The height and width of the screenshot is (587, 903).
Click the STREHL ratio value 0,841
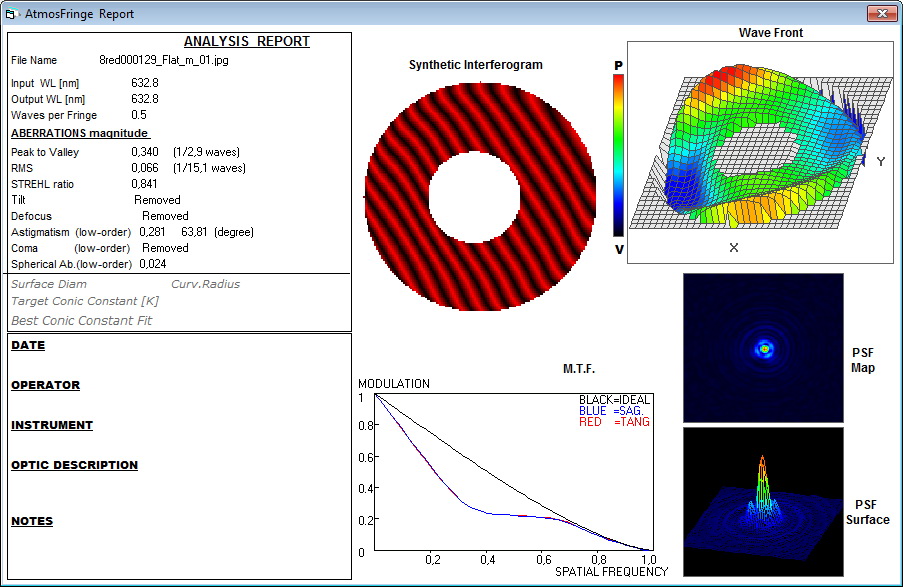click(145, 184)
